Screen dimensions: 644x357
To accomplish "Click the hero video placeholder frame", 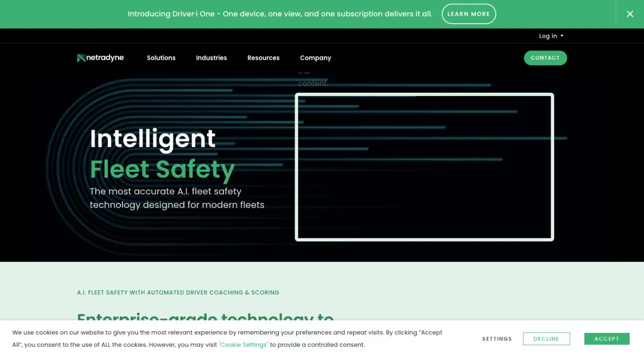I will click(x=425, y=167).
